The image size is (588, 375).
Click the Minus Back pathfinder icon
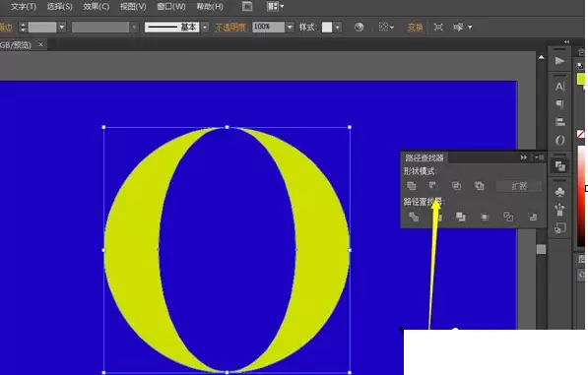tap(533, 217)
